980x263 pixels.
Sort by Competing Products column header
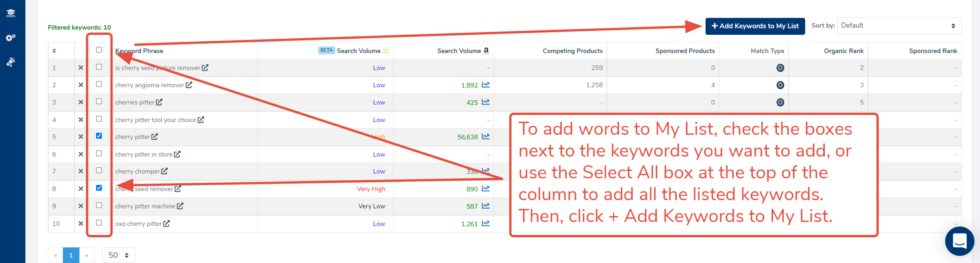click(572, 51)
